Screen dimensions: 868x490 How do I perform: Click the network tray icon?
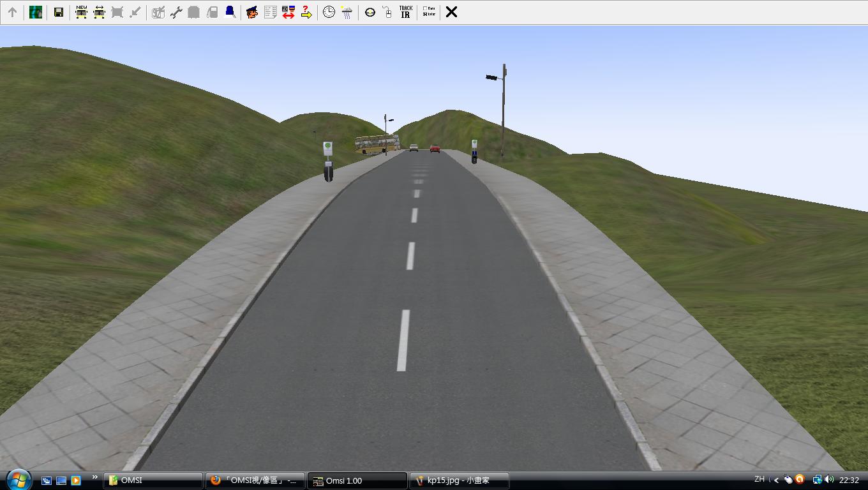[x=816, y=480]
